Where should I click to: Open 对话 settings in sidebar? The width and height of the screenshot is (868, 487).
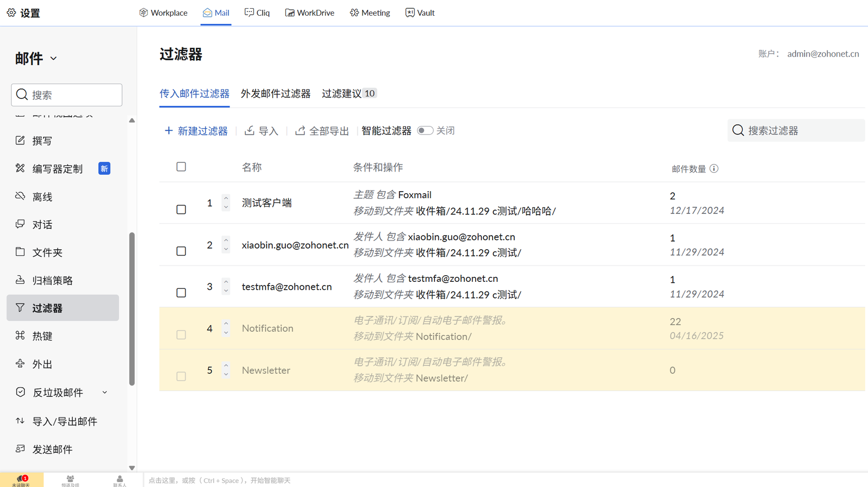pyautogui.click(x=63, y=224)
